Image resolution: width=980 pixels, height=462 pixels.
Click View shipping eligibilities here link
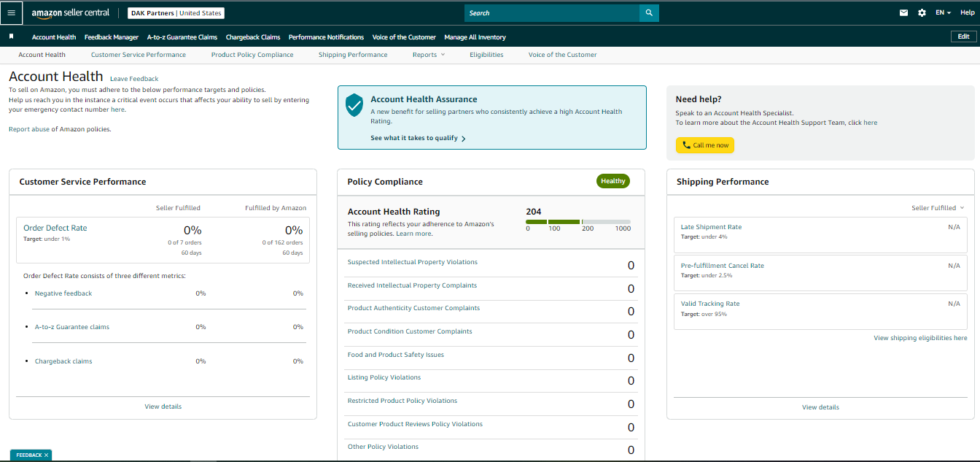(x=920, y=338)
